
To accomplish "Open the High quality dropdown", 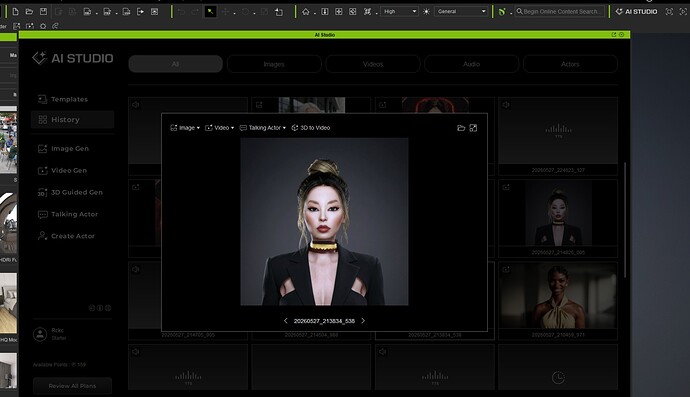I will coord(399,11).
